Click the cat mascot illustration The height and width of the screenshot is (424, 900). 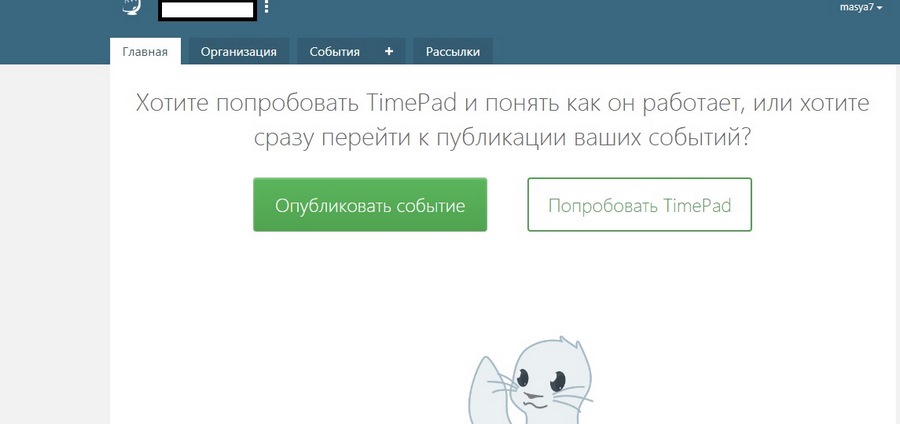point(531,380)
